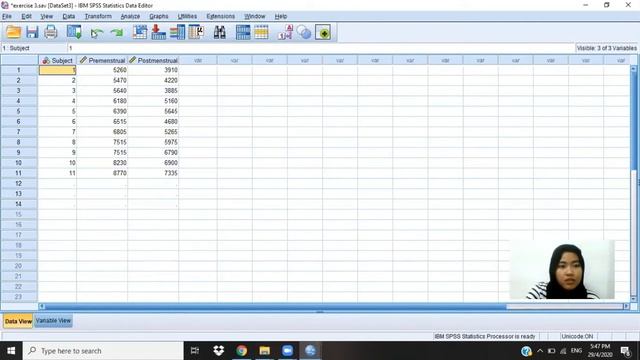Open the Variables info icon
Screen dimensions: 640x360
point(178,32)
